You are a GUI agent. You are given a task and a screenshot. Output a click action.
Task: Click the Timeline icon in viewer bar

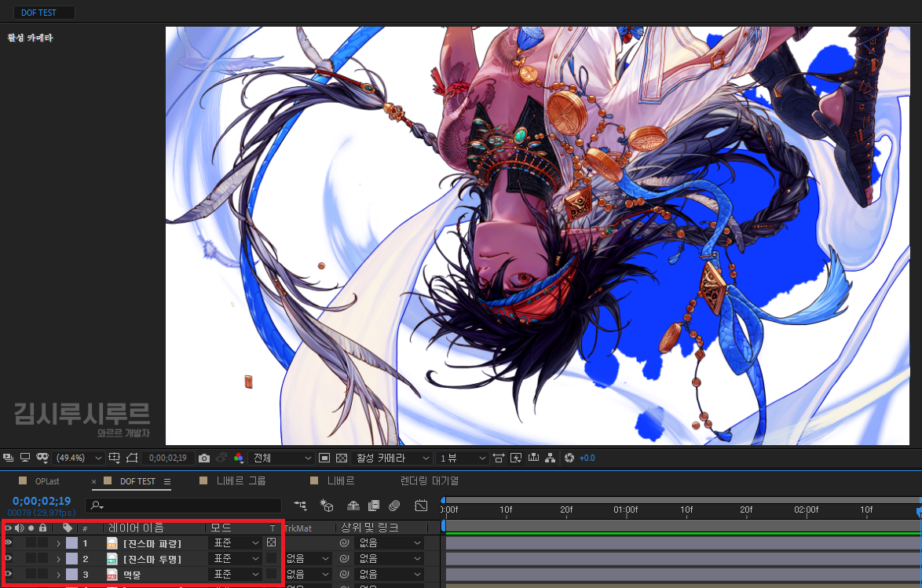[x=533, y=458]
